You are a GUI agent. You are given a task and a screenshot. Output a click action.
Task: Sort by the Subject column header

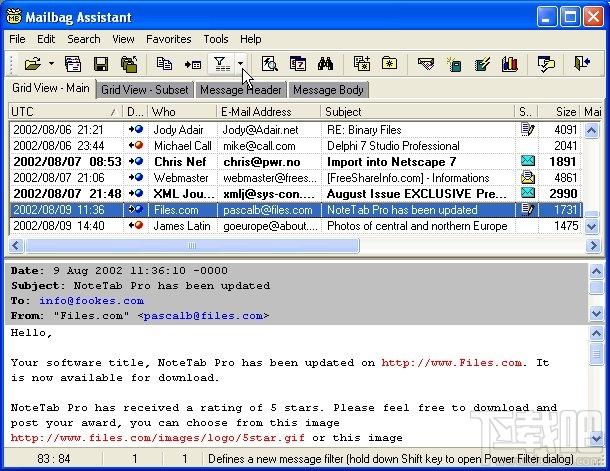[418, 112]
